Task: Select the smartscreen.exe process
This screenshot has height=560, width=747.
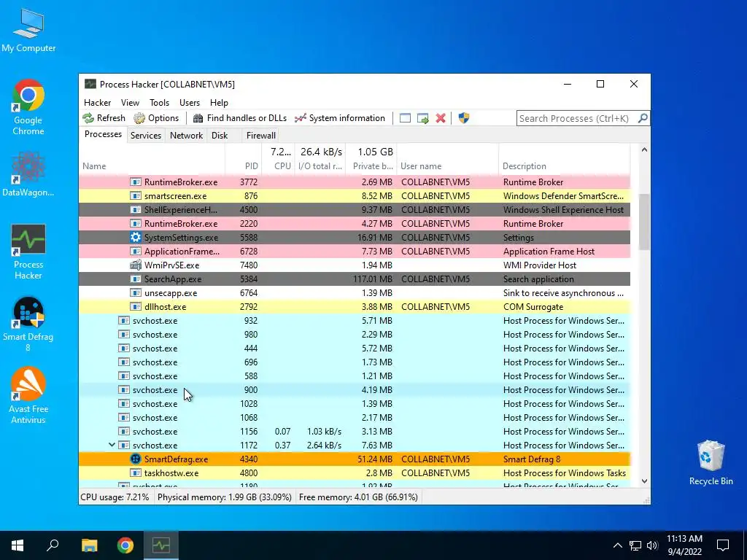Action: (x=355, y=195)
